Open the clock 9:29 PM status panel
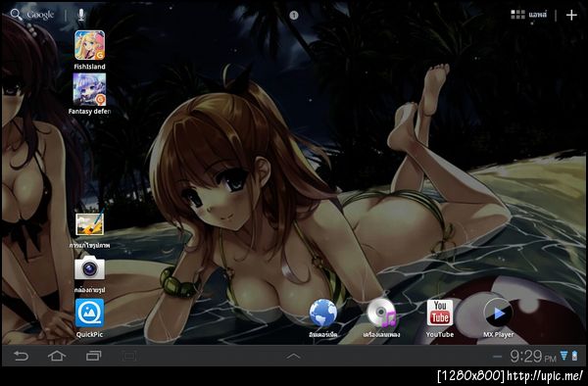This screenshot has width=588, height=386. click(533, 356)
